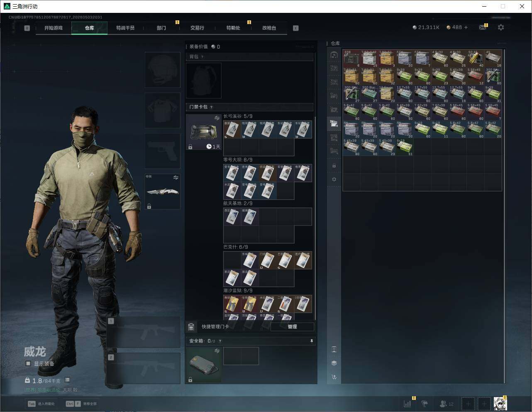The image size is (532, 412).
Task: Open the gear icon in warehouse sidebar
Action: tap(334, 179)
